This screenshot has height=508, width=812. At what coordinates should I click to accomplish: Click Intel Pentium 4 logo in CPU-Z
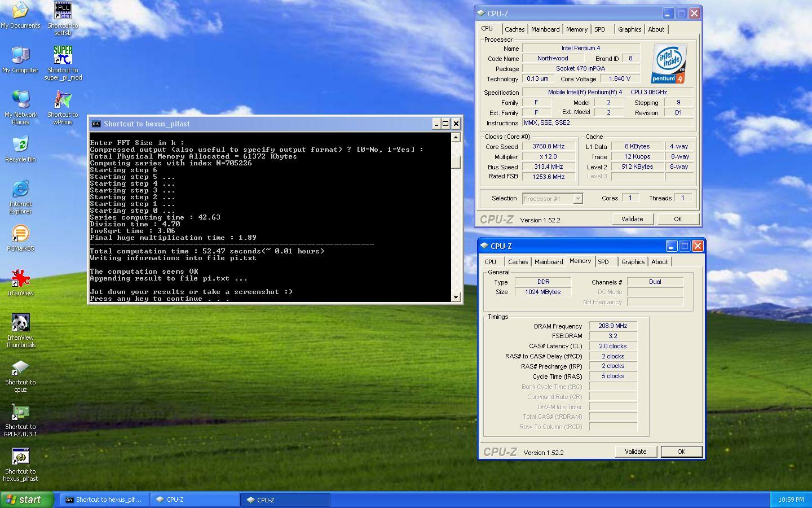[669, 63]
